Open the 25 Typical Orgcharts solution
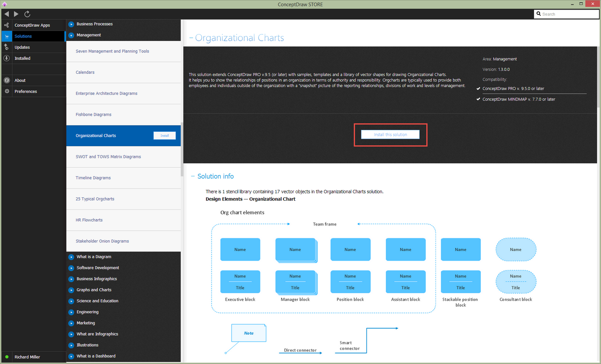Screen dimensions: 601x364 point(123,199)
